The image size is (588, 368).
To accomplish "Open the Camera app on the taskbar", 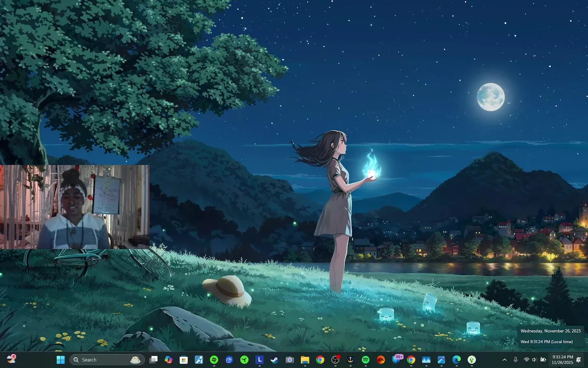I will (x=289, y=360).
